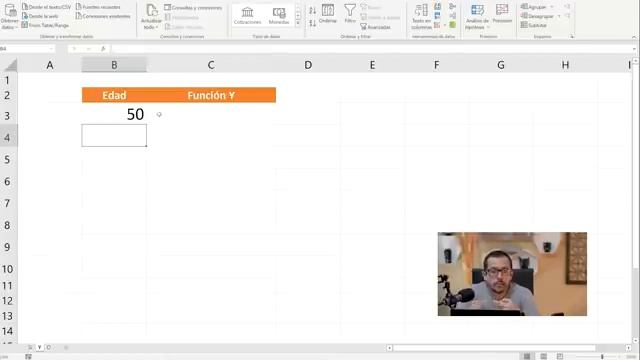Open the Name Box dropdown
Screen dimensions: 640x360
[51, 49]
